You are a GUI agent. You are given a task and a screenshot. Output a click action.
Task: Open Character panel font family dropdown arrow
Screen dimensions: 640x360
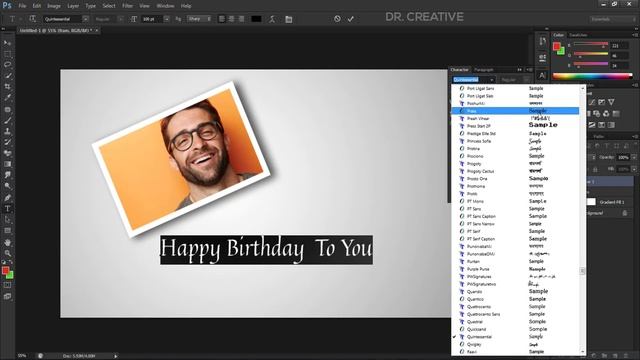491,80
